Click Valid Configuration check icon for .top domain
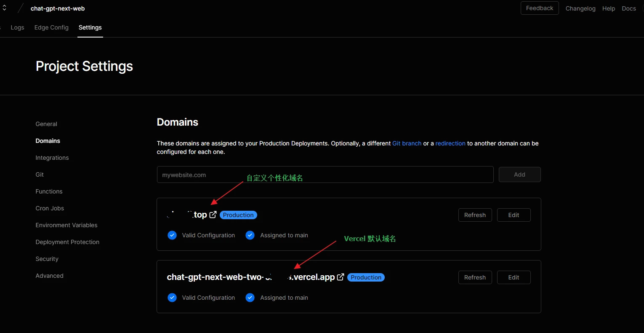644x333 pixels. [x=172, y=235]
